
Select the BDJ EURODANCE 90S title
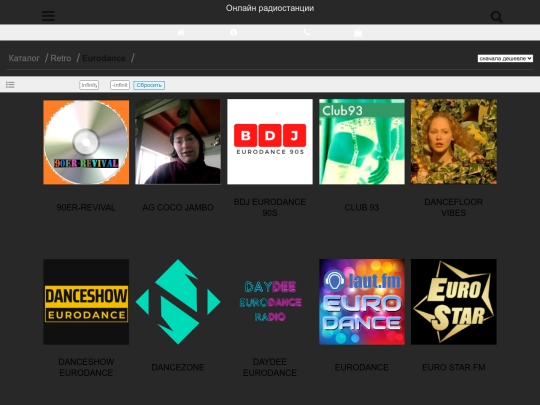pos(270,207)
